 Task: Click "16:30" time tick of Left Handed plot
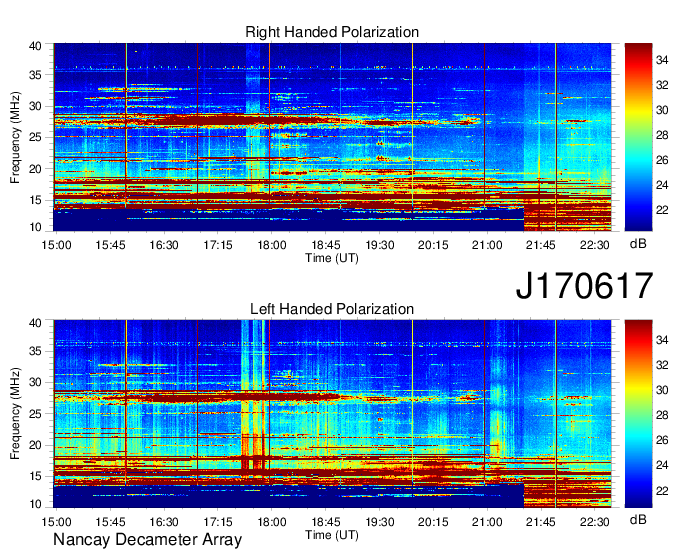(x=164, y=522)
